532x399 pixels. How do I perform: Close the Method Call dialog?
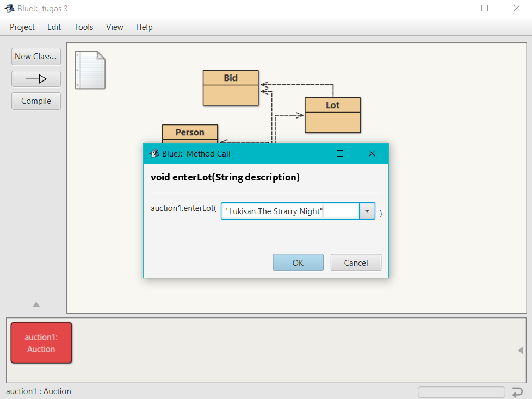tap(372, 153)
